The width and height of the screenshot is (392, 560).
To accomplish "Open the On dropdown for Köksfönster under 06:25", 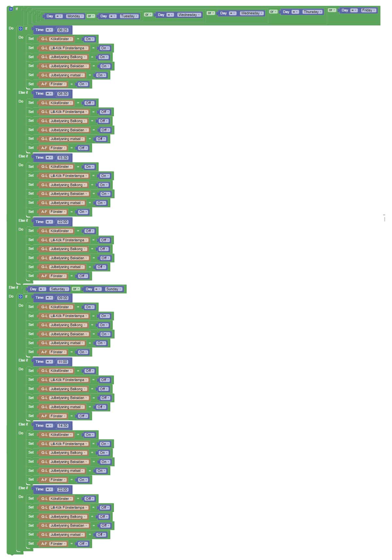I will pyautogui.click(x=89, y=39).
